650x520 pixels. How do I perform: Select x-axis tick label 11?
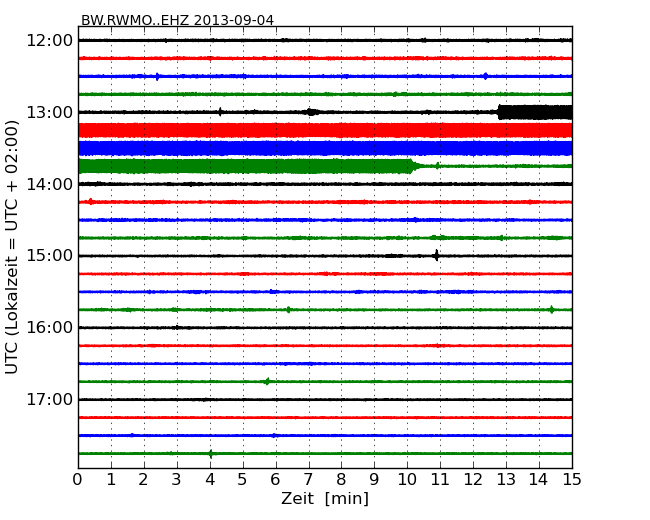point(440,480)
